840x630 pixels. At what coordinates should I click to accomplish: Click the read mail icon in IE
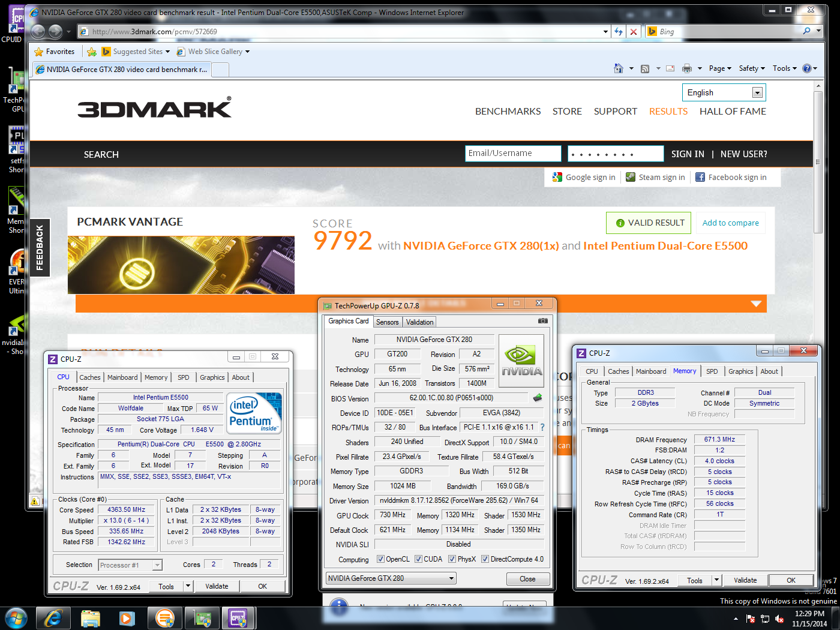pyautogui.click(x=670, y=68)
